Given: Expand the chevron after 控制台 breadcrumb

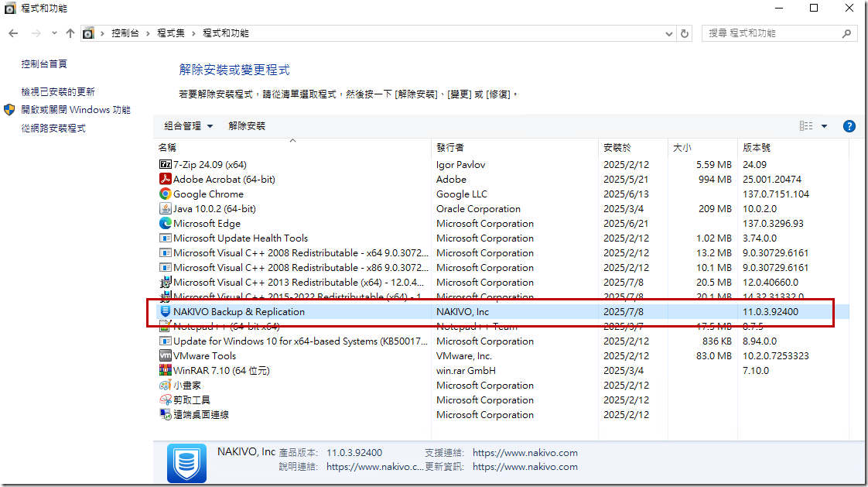Looking at the screenshot, I should pos(148,33).
